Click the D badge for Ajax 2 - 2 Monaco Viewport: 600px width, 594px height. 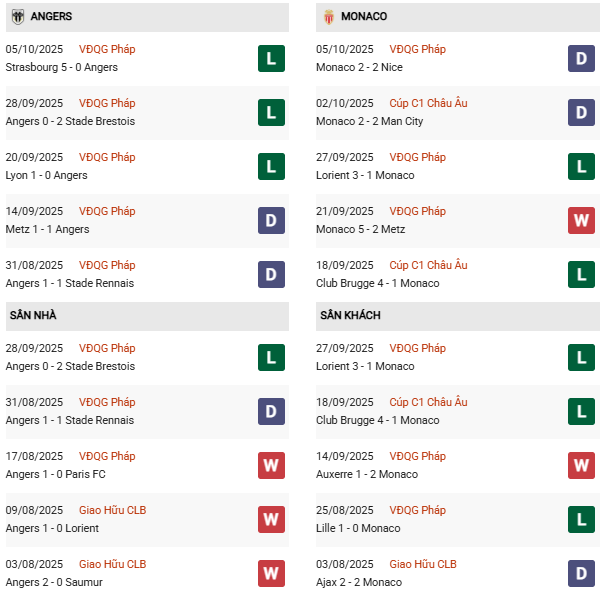(582, 574)
